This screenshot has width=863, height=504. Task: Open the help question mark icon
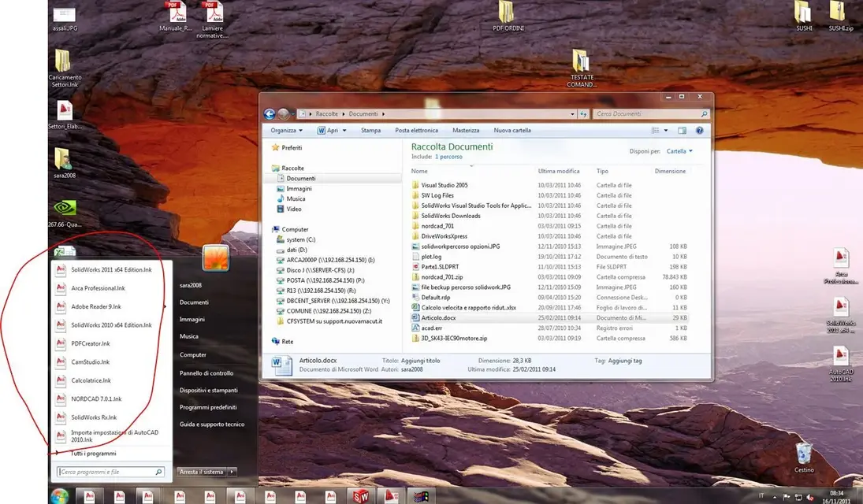[x=699, y=131]
